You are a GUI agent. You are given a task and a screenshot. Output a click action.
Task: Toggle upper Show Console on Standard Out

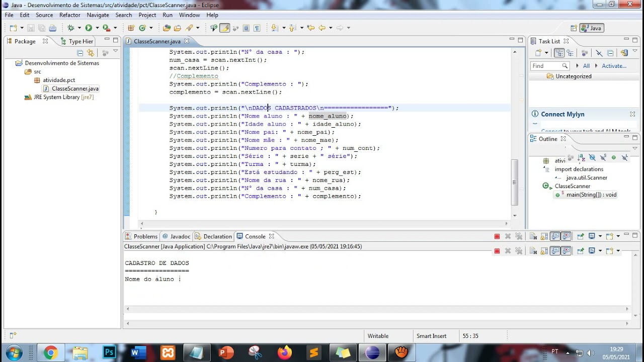pos(555,236)
